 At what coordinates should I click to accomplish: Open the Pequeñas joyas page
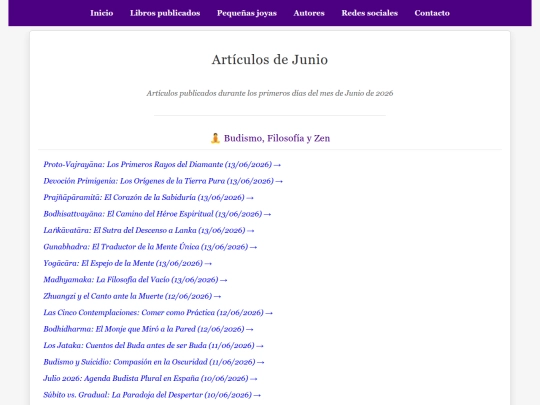(x=247, y=13)
